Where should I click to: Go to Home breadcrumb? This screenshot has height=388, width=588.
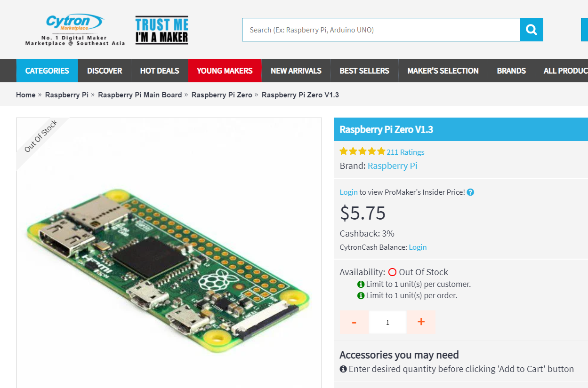25,95
